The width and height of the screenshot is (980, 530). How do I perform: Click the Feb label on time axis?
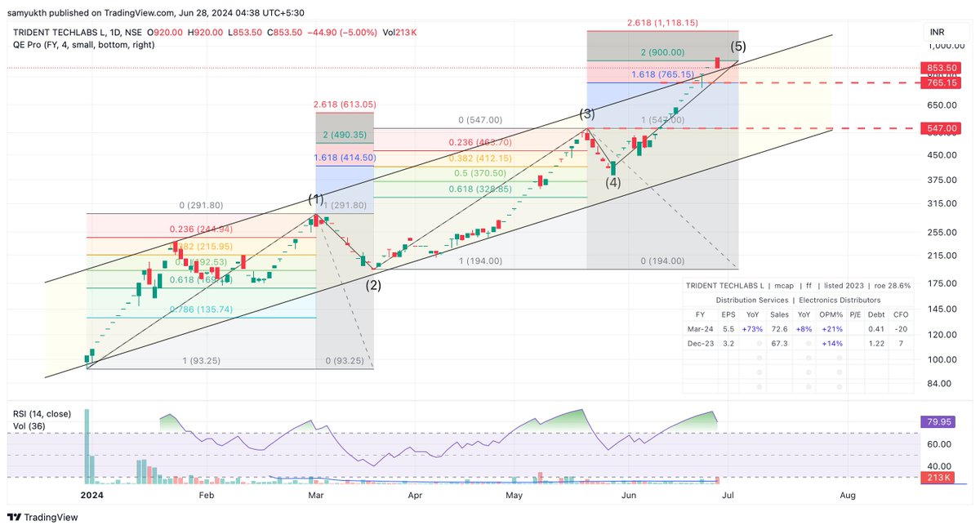pyautogui.click(x=207, y=494)
